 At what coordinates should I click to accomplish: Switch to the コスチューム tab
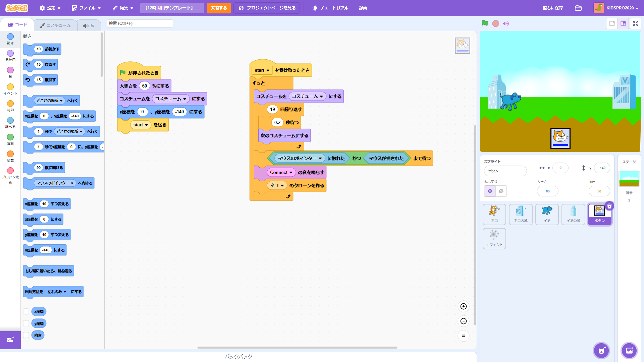55,25
